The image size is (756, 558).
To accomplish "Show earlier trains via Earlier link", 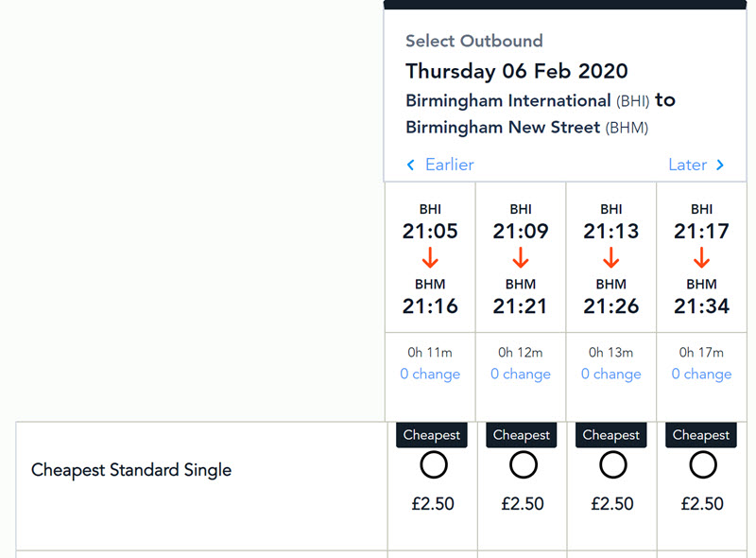I will point(450,166).
